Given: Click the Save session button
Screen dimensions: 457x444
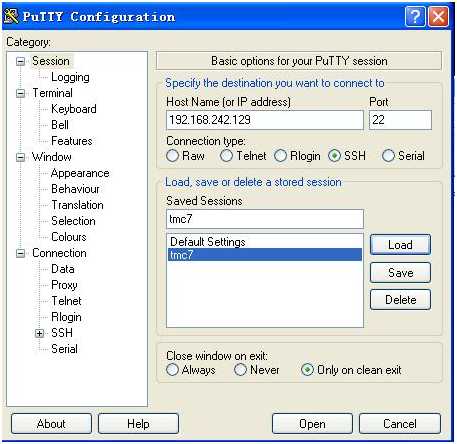Looking at the screenshot, I should (x=400, y=273).
